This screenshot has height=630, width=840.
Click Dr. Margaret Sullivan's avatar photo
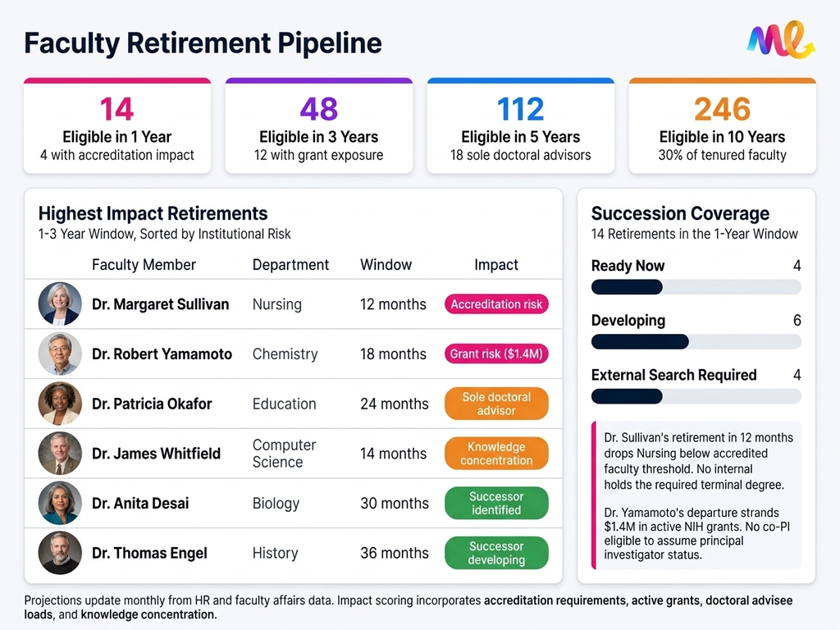click(x=60, y=304)
